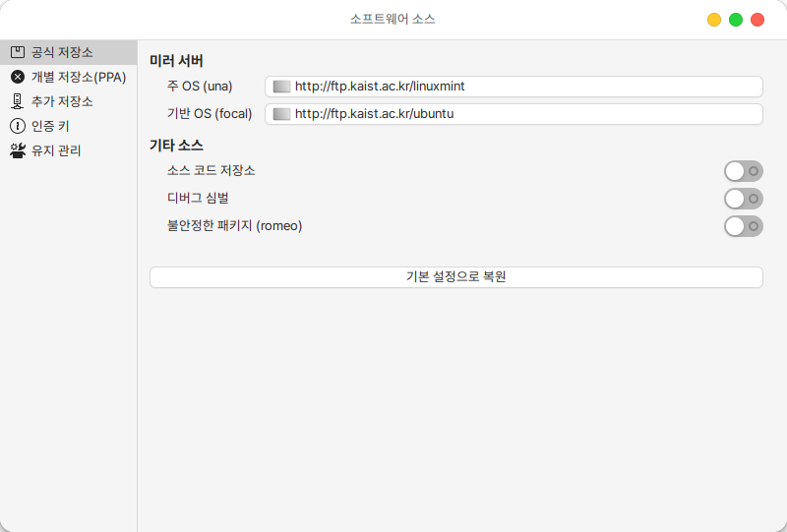Screen dimensions: 787x532
Task: Click the Official Repositories (공식 저장소) sidebar icon
Action: point(18,52)
